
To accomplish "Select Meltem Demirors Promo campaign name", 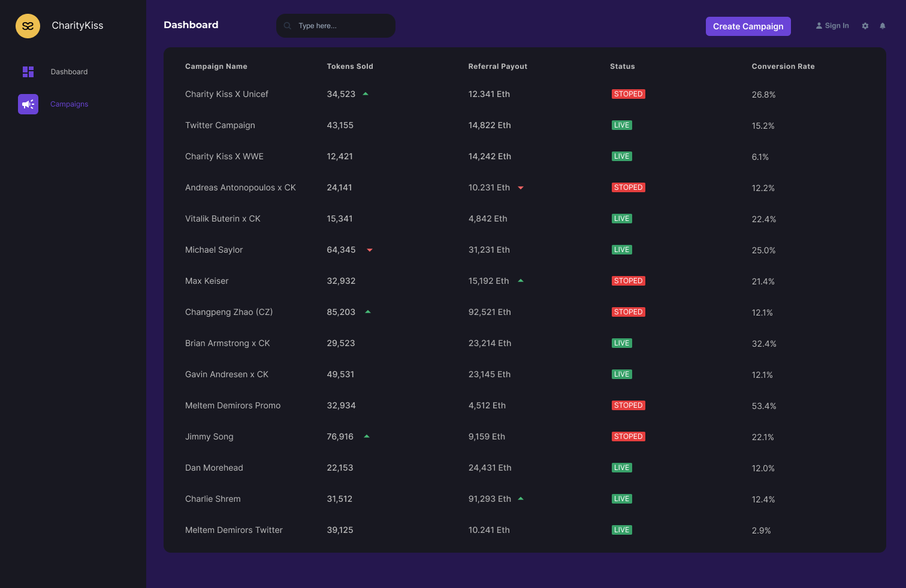I will pyautogui.click(x=232, y=405).
